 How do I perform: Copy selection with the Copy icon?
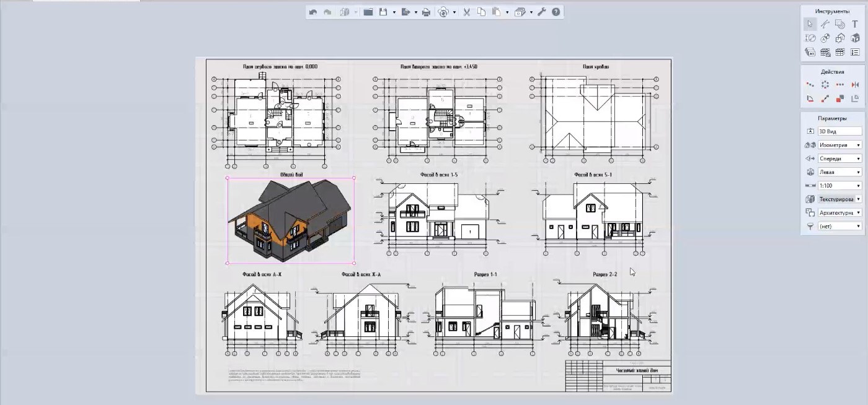click(481, 12)
